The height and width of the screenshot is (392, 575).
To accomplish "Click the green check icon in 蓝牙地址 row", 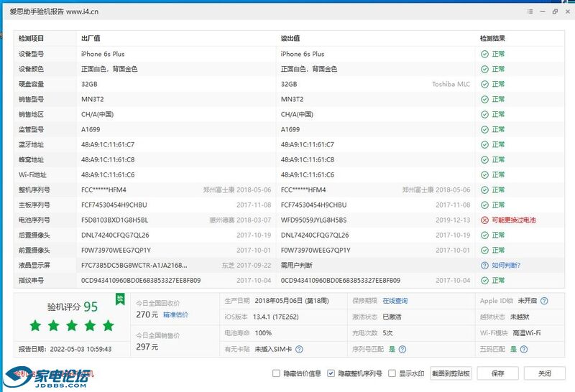I will click(x=484, y=144).
